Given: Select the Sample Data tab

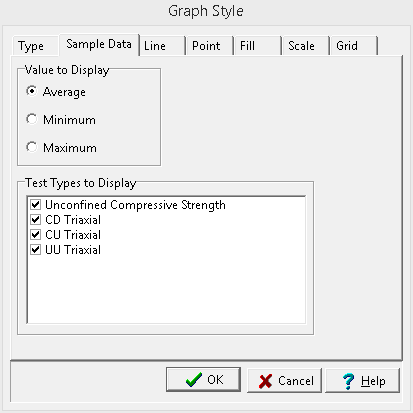Looking at the screenshot, I should pos(99,44).
